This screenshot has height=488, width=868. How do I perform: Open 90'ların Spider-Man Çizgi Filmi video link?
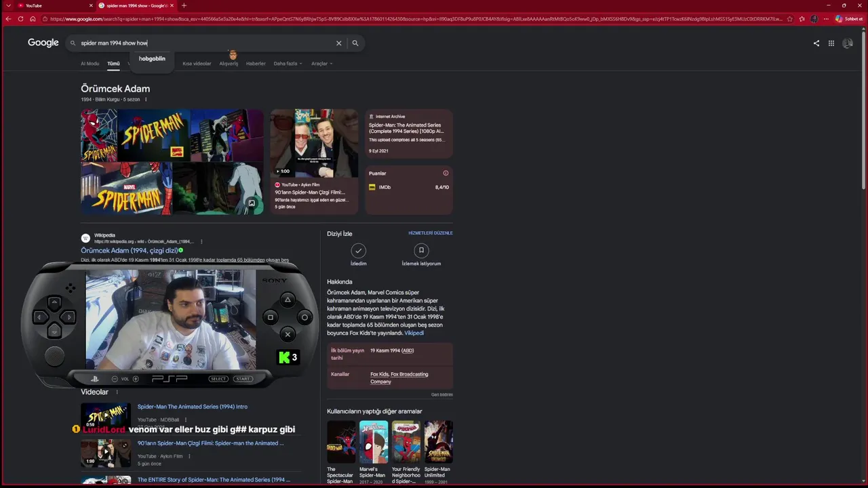211,443
